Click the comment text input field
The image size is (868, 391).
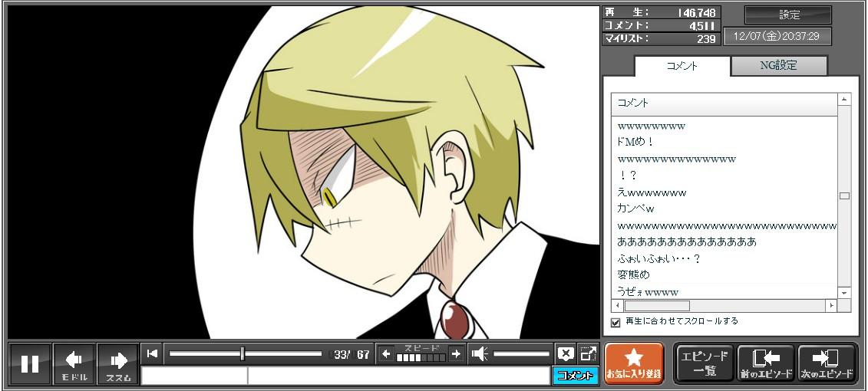coord(398,376)
